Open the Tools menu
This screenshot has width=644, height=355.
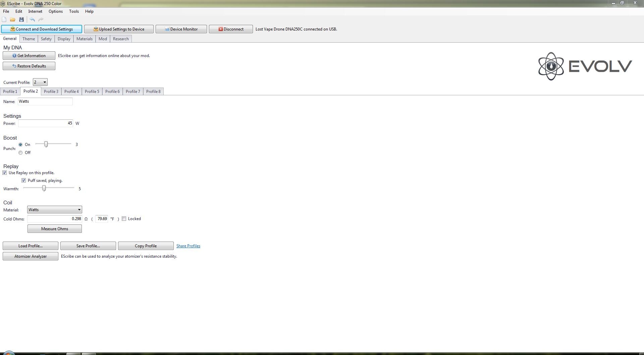[74, 11]
